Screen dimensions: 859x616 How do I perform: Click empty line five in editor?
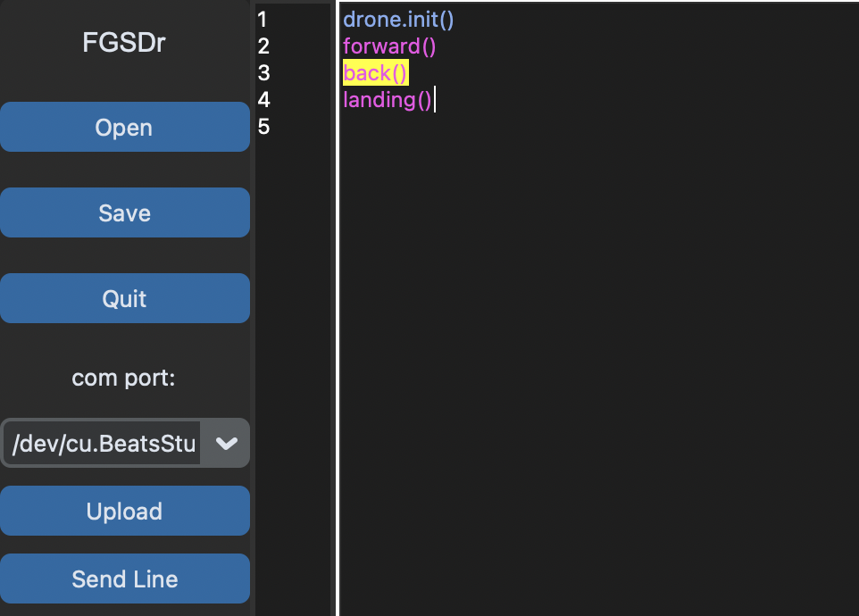coord(446,127)
